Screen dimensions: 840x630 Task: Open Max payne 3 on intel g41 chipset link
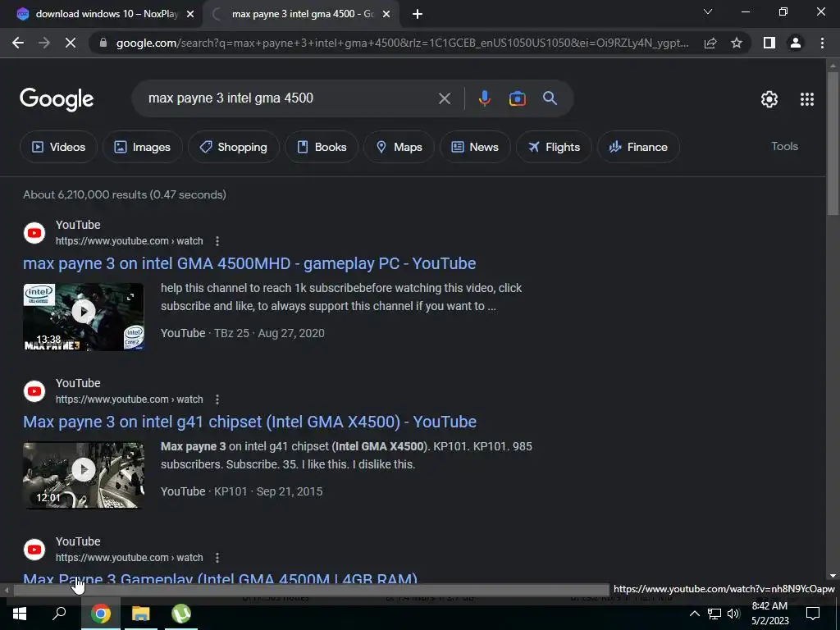(249, 422)
